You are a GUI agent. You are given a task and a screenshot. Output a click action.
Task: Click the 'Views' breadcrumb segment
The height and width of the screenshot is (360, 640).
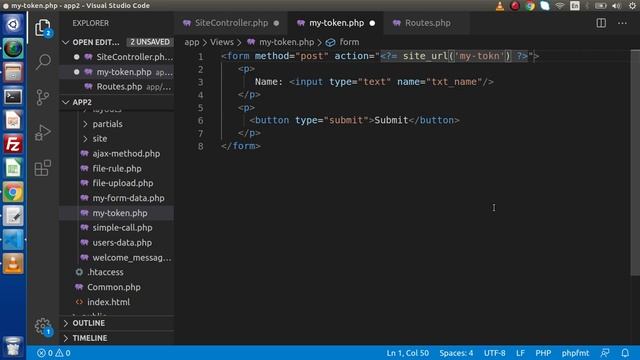tap(222, 42)
